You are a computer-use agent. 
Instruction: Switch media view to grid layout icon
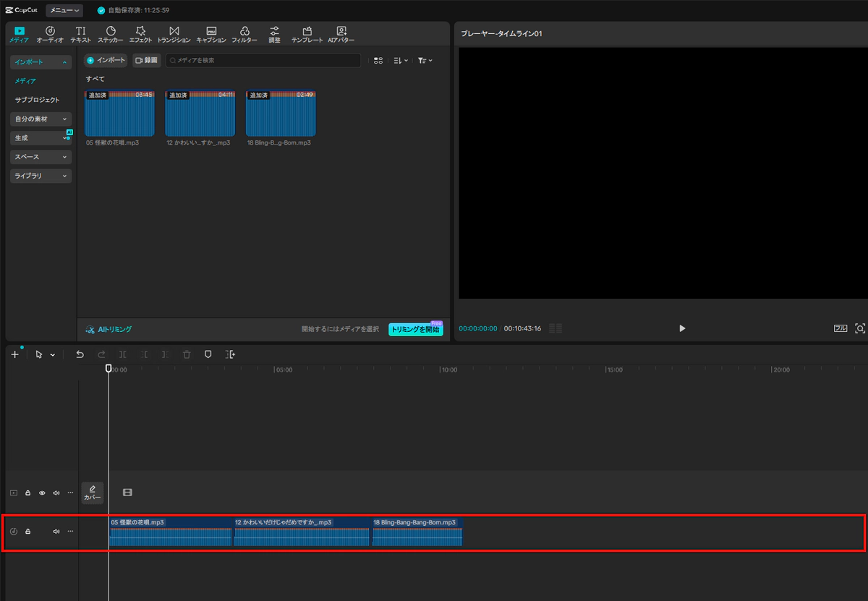click(378, 61)
